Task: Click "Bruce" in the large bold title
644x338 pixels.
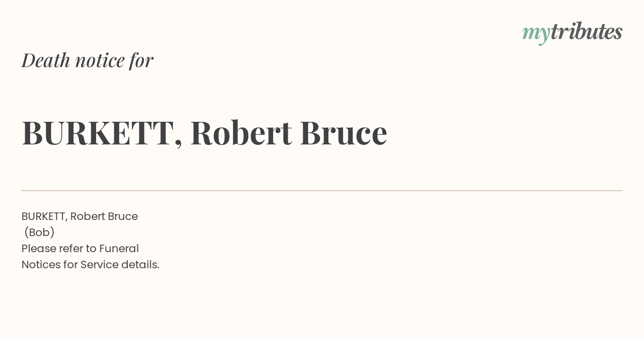Action: 343,133
